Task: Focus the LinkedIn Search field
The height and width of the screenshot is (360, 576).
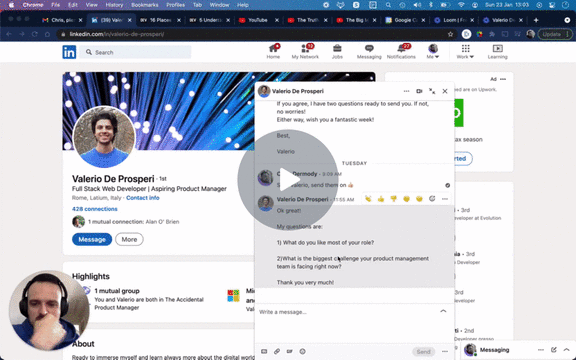Action: (x=136, y=52)
